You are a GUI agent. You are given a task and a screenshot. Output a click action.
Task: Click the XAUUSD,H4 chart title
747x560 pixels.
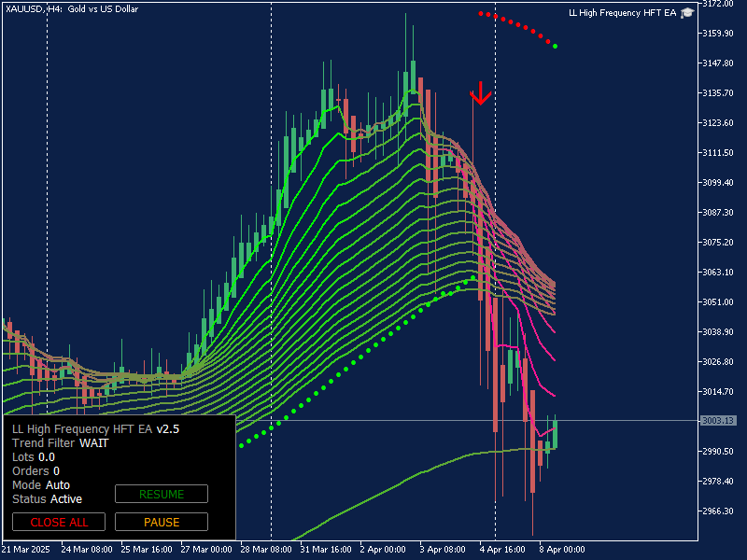(x=72, y=9)
